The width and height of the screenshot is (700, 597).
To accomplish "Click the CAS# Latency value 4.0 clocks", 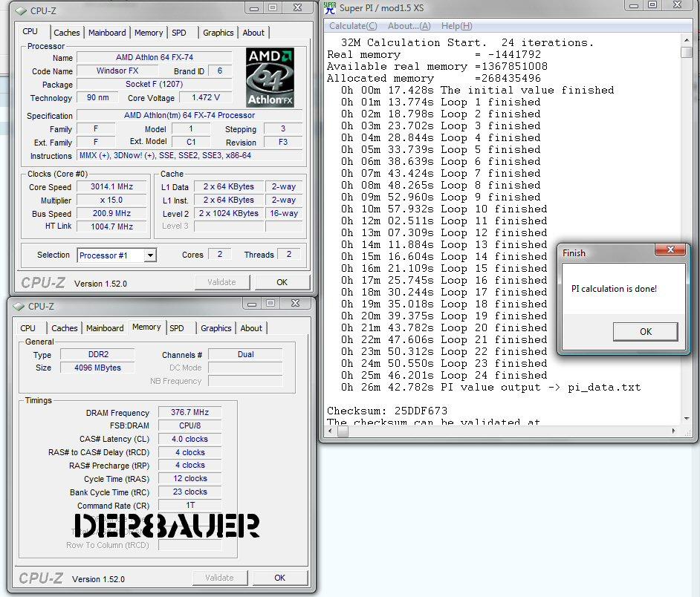I will tap(189, 439).
